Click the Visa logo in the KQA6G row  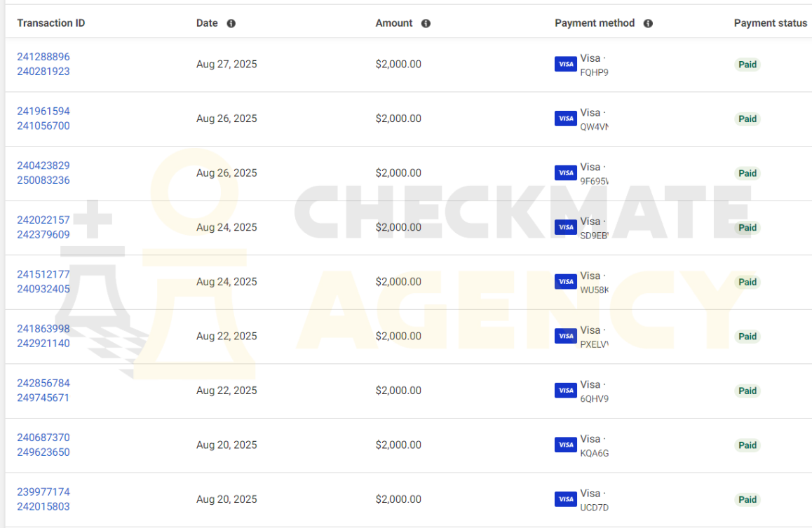coord(565,445)
